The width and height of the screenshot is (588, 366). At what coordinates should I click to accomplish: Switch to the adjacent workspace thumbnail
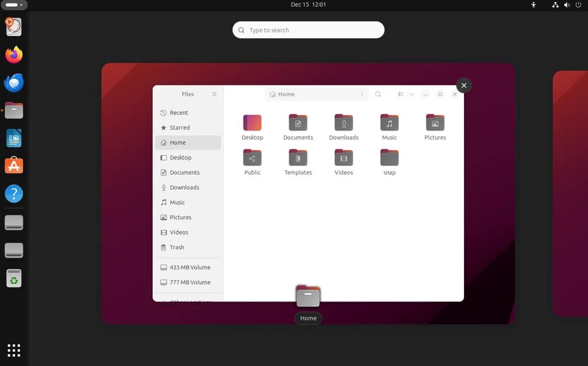click(x=570, y=193)
